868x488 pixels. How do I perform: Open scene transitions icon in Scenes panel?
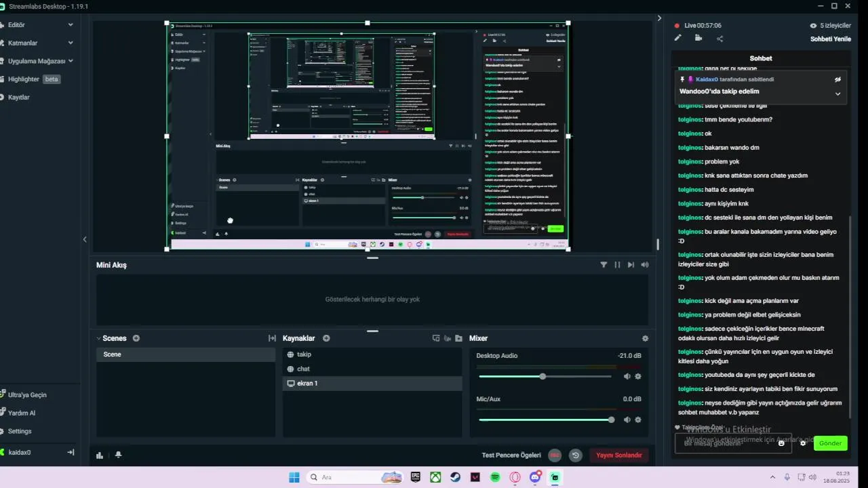coord(272,338)
